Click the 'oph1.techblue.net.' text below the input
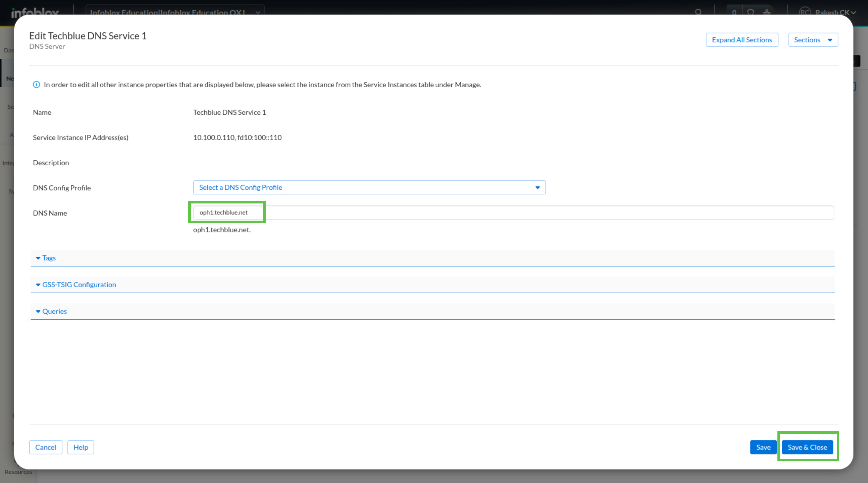868x483 pixels. 222,230
